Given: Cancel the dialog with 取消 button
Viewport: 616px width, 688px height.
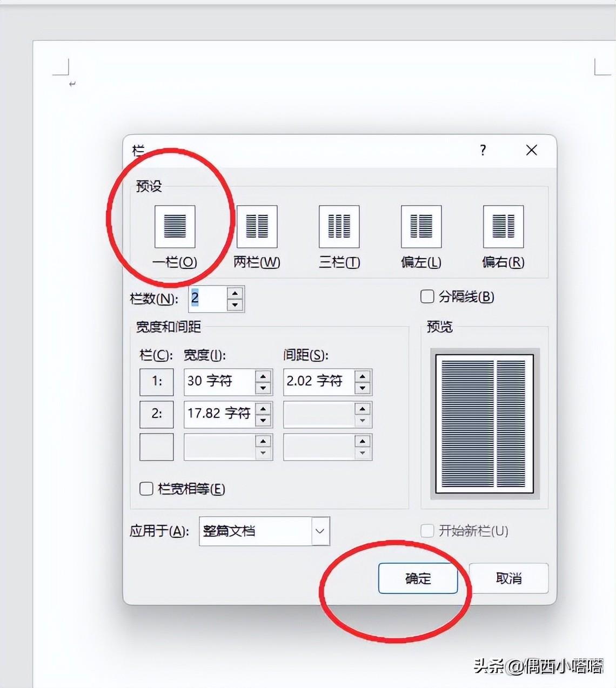Looking at the screenshot, I should point(508,578).
